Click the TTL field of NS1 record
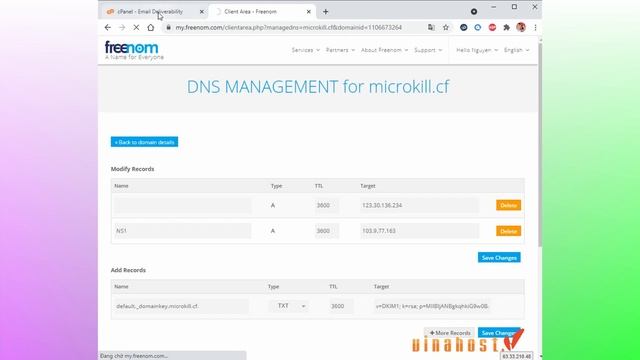The image size is (640, 360). 327,231
